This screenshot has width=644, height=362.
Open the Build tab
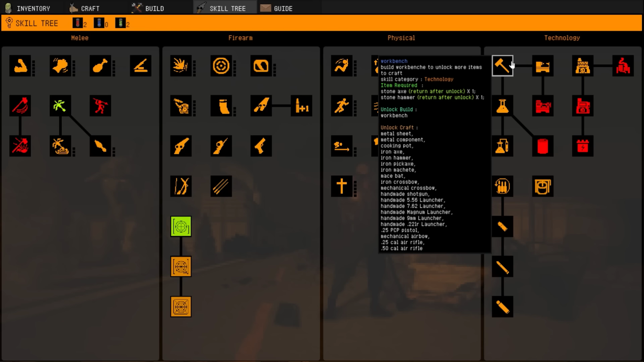[149, 8]
